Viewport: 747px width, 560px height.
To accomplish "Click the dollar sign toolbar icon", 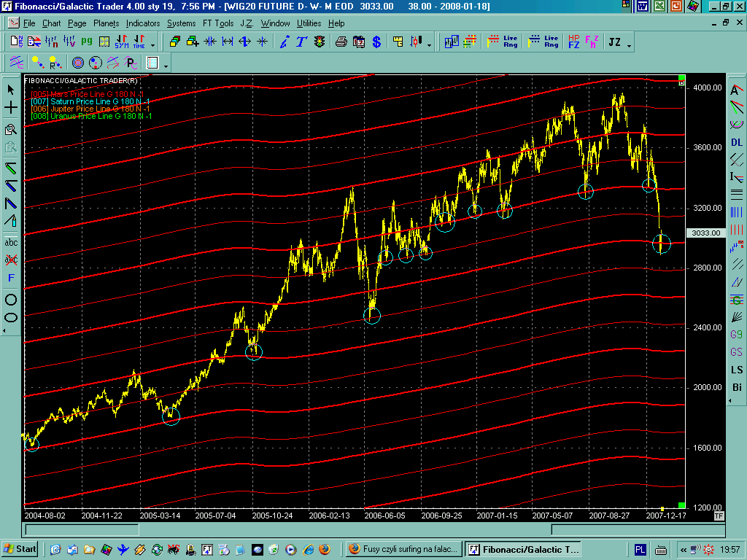I will tap(376, 42).
